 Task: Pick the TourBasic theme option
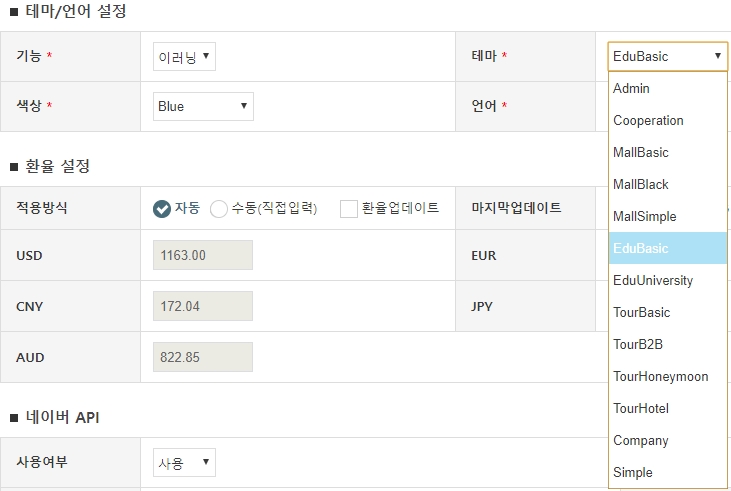point(668,312)
